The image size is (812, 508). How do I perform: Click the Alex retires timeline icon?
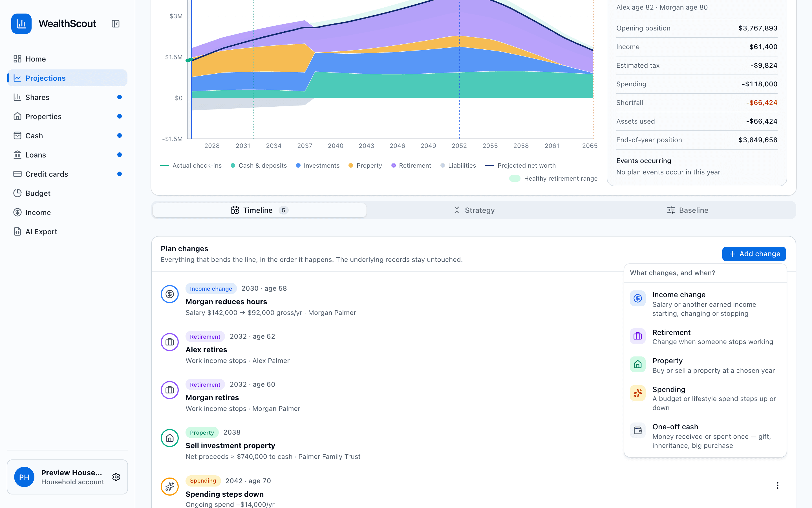(170, 342)
